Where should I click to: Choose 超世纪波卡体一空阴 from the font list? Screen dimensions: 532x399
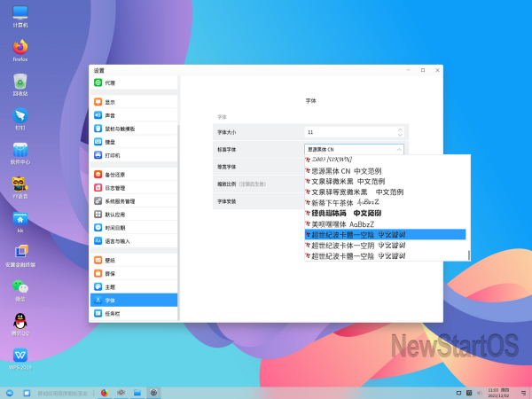pyautogui.click(x=385, y=245)
